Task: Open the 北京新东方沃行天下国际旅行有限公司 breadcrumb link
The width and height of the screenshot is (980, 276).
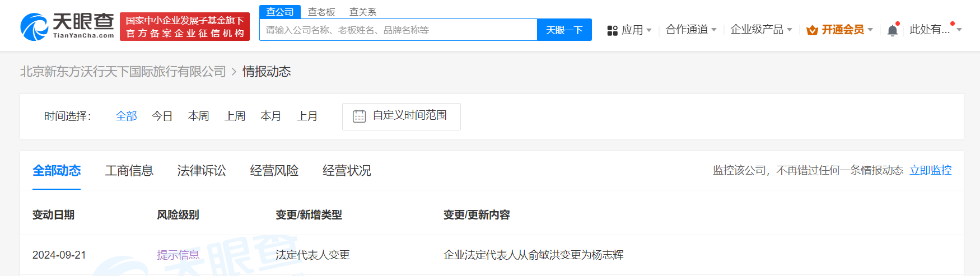Action: coord(123,72)
